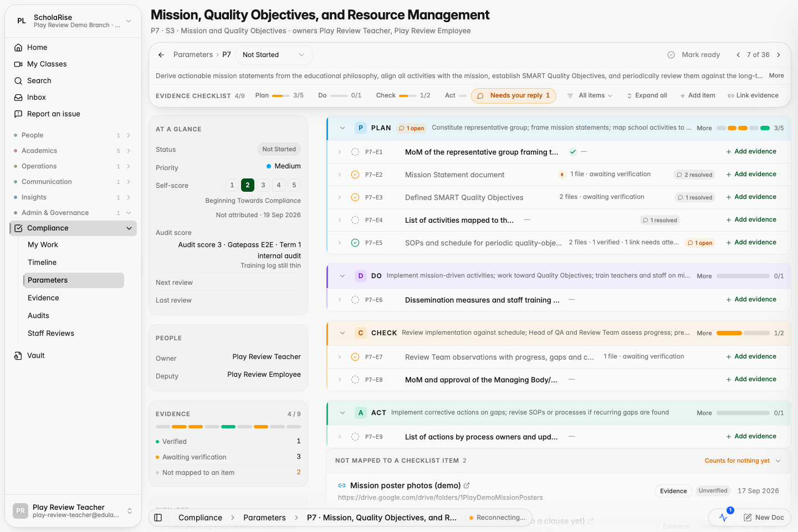Open Counts for nothing yet dropdown

tap(743, 461)
